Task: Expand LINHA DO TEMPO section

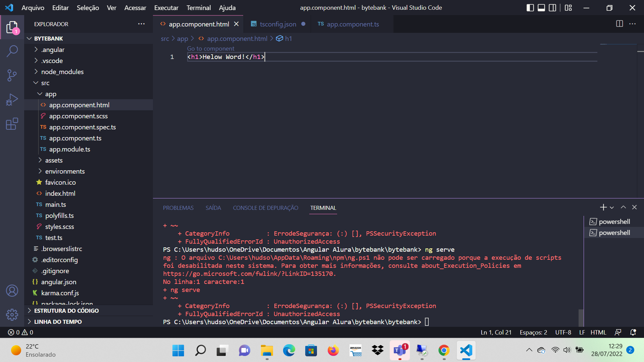Action: coord(89,321)
